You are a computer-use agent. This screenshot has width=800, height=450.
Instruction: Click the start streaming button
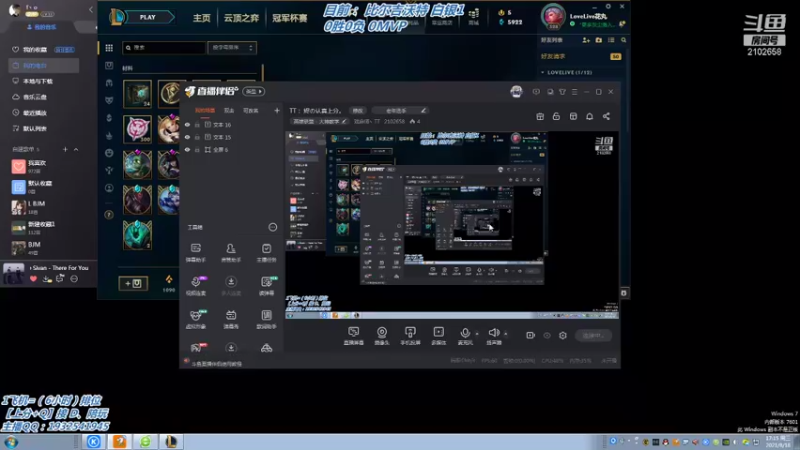tap(593, 336)
